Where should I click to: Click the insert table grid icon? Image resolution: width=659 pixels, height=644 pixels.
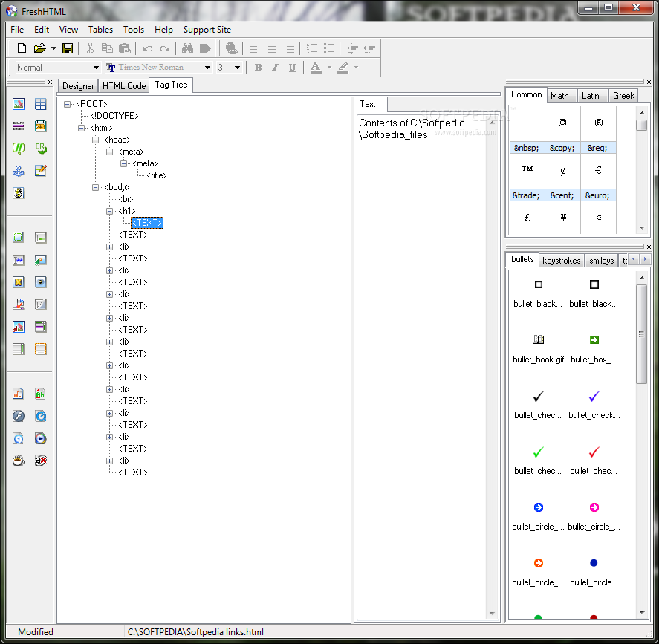coord(41,104)
